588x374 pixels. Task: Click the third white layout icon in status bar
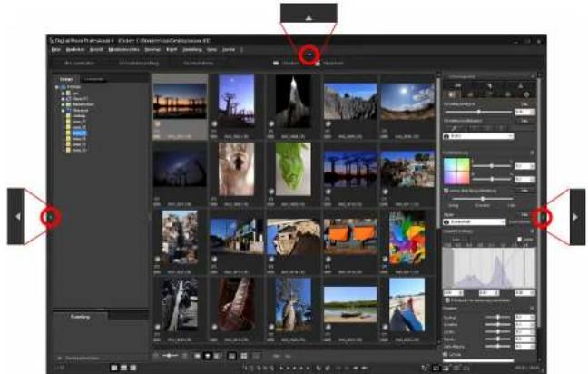click(x=133, y=368)
